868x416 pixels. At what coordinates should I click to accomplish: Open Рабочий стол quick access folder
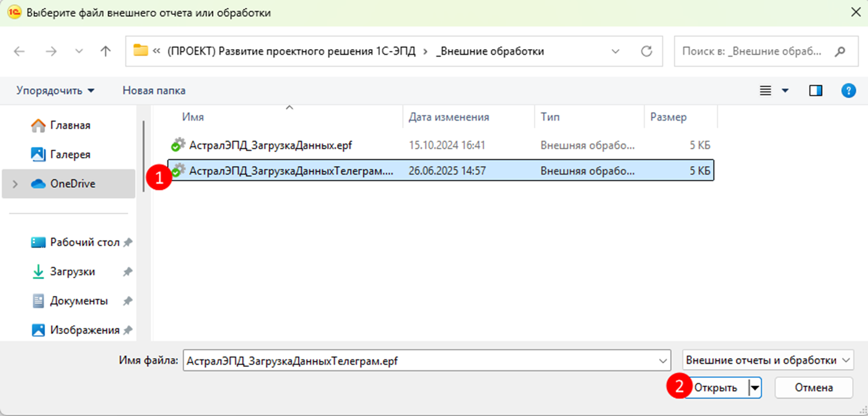[x=75, y=242]
